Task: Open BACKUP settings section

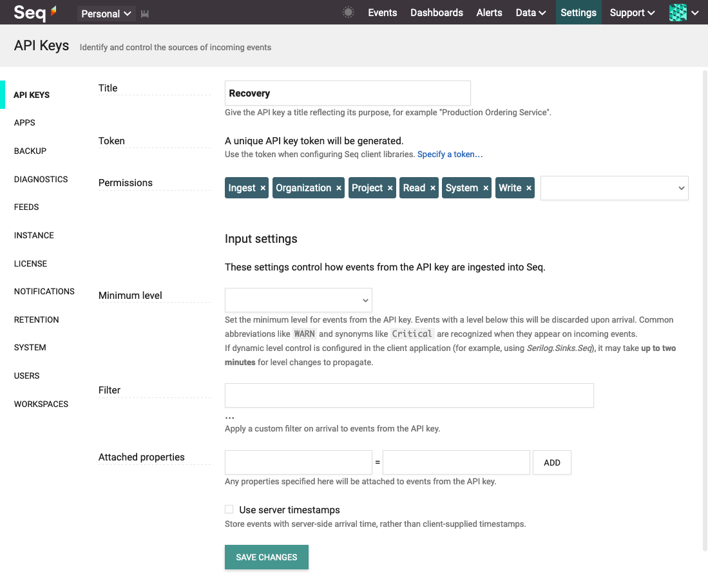Action: click(30, 151)
